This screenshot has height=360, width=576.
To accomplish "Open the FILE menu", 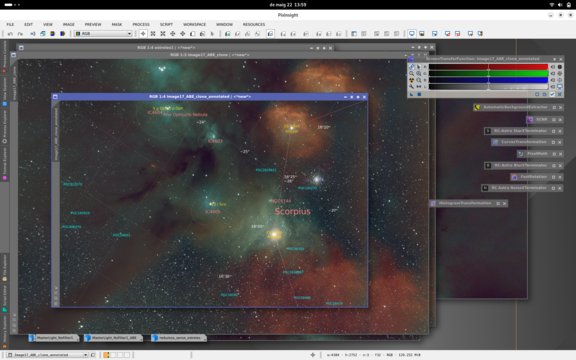I will pyautogui.click(x=10, y=25).
